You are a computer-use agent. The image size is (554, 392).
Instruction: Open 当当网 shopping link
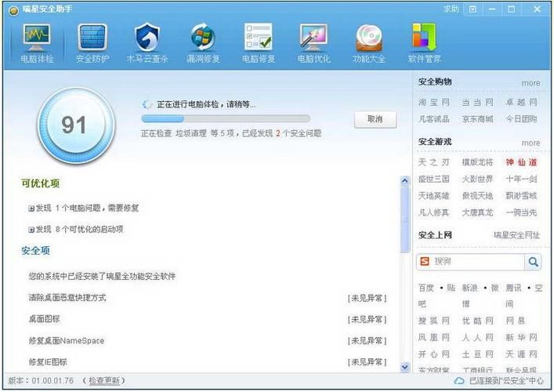[x=477, y=103]
